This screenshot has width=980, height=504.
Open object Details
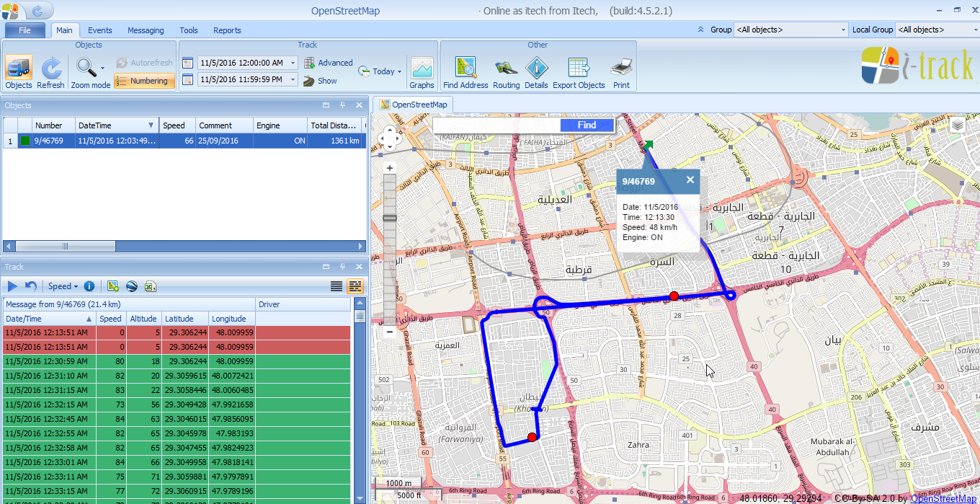[x=536, y=72]
